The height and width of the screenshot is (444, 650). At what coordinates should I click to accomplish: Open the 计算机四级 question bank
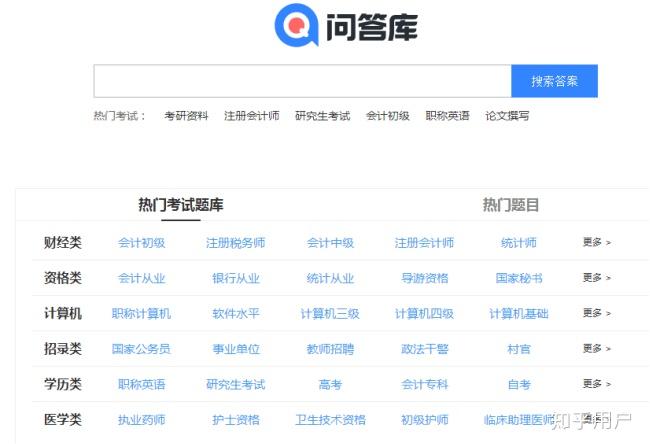(x=424, y=313)
